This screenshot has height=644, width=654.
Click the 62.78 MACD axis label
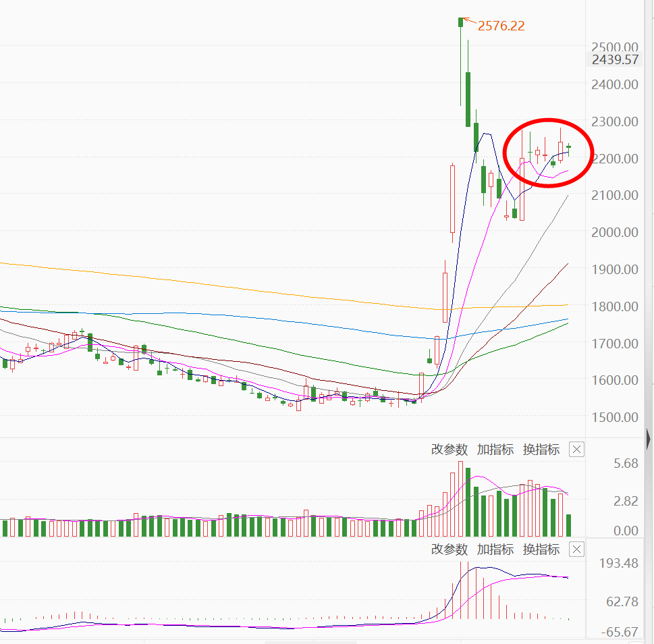(x=622, y=602)
